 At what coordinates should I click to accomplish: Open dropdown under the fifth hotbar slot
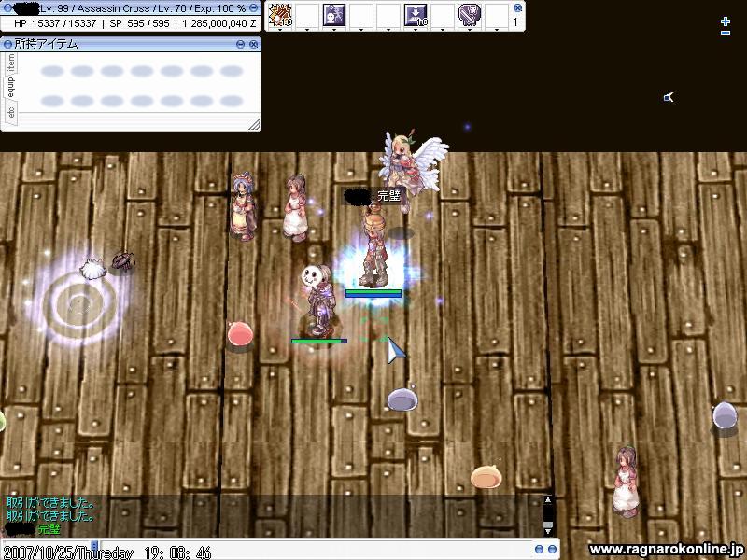[x=388, y=30]
